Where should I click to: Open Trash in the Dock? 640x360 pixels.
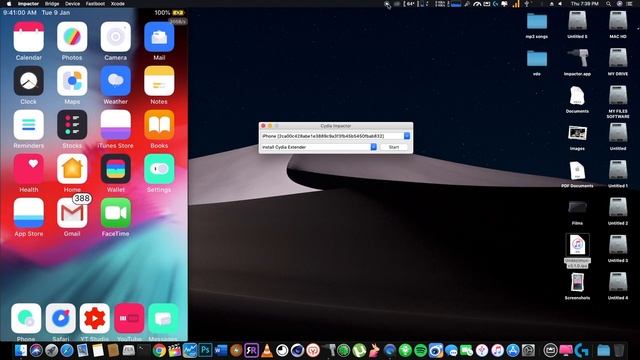point(619,350)
